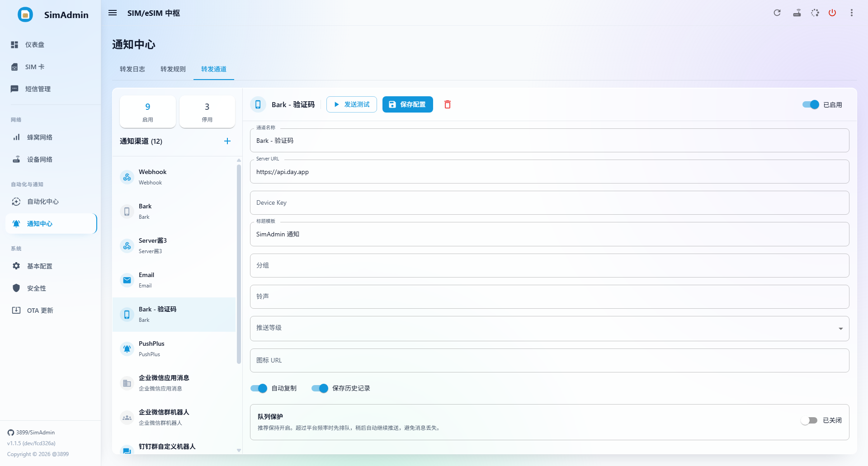The image size is (868, 466).
Task: Click the 分组 input field
Action: pyautogui.click(x=549, y=265)
